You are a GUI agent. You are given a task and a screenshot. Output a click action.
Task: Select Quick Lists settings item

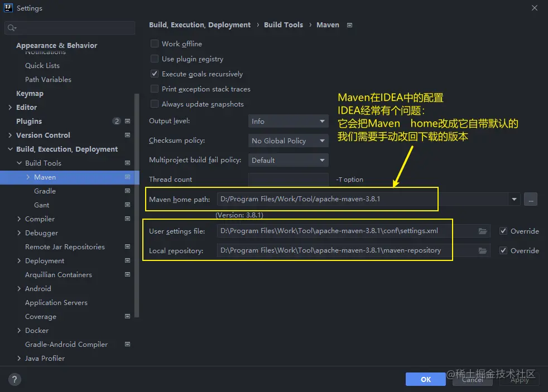pos(42,66)
